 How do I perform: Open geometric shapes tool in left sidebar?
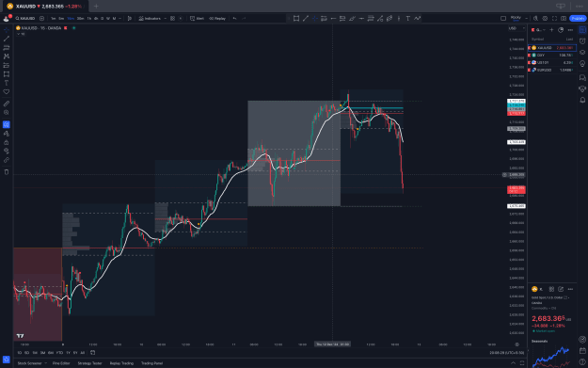click(x=7, y=74)
